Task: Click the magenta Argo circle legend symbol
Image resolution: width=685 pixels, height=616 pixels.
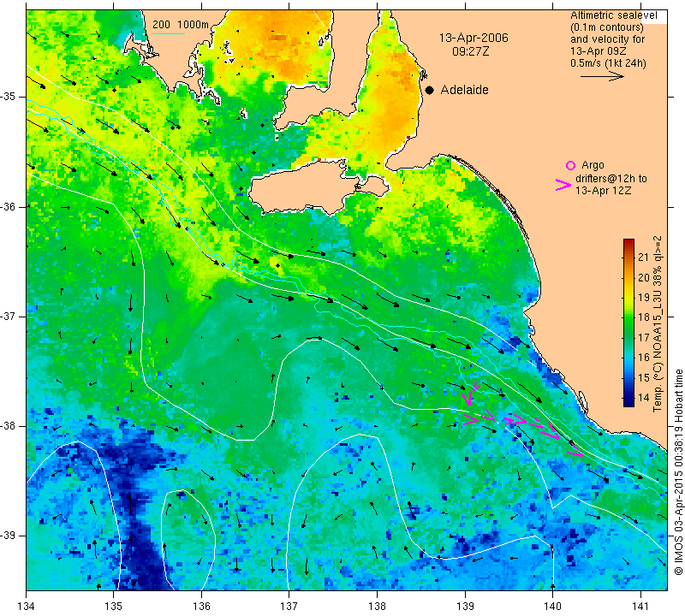Action: [570, 165]
